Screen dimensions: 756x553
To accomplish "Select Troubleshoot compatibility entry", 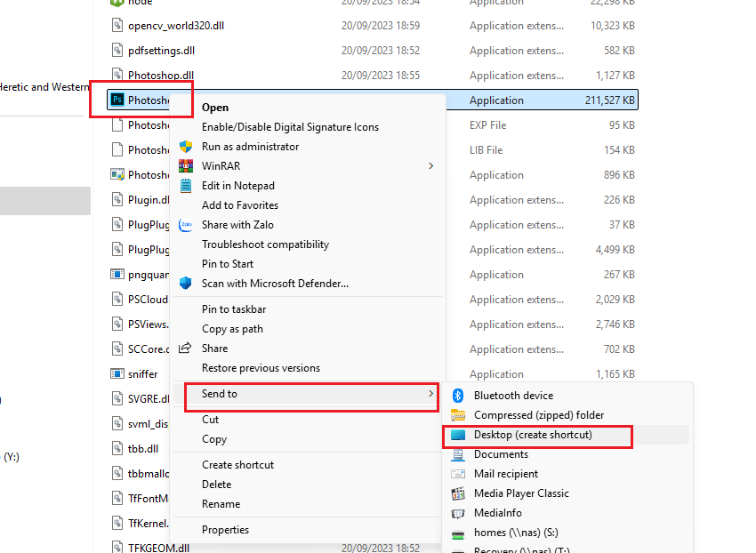I will point(265,244).
